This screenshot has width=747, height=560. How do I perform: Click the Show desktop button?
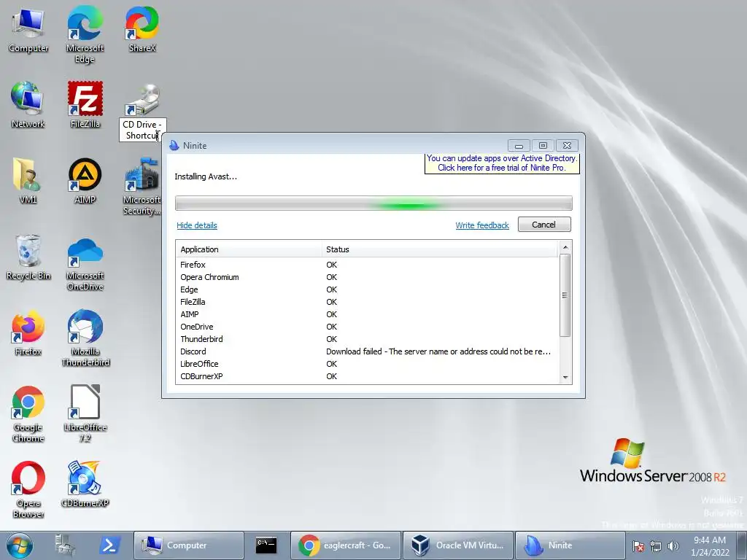tap(742, 545)
